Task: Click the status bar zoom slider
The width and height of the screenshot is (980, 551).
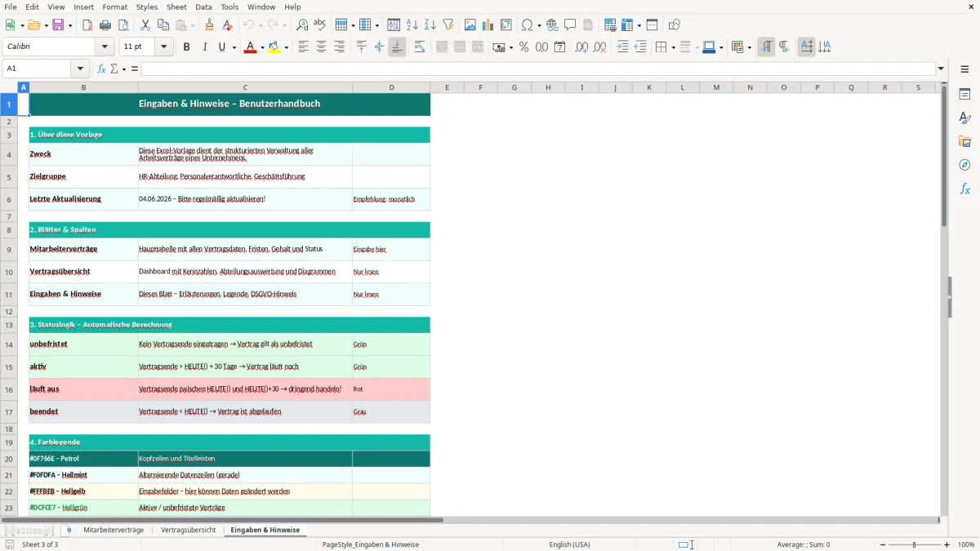Action: pos(914,544)
